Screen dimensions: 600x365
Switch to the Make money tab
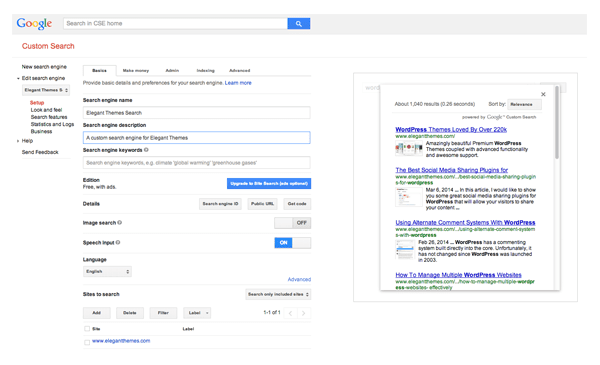(136, 70)
